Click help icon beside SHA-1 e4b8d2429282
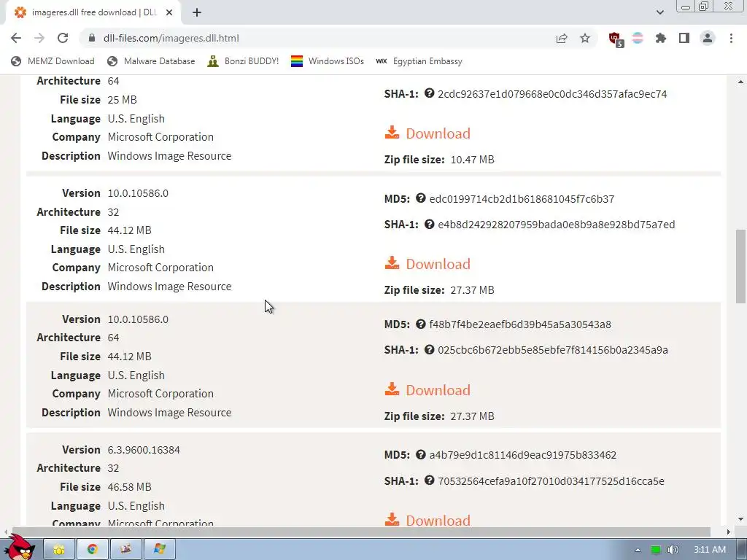Screen dimensions: 747x560 [x=429, y=224]
